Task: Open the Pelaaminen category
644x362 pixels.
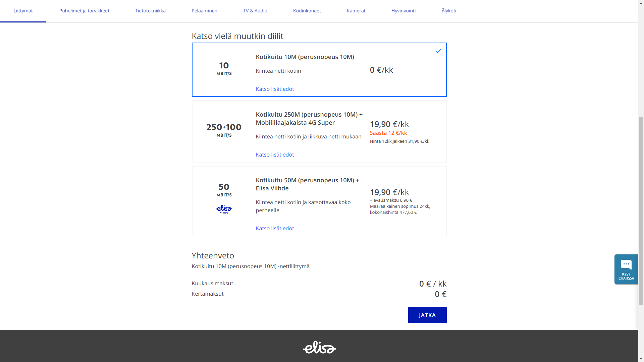Action: [204, 11]
